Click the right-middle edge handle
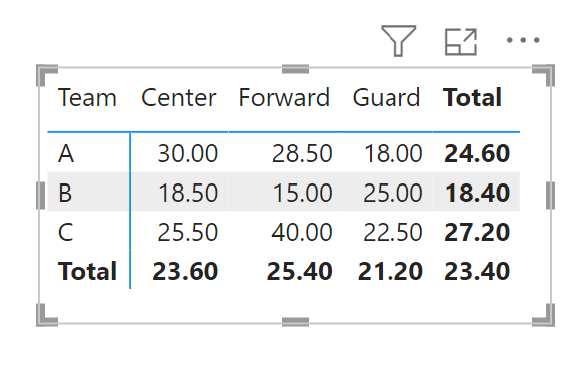This screenshot has height=369, width=587. point(550,195)
